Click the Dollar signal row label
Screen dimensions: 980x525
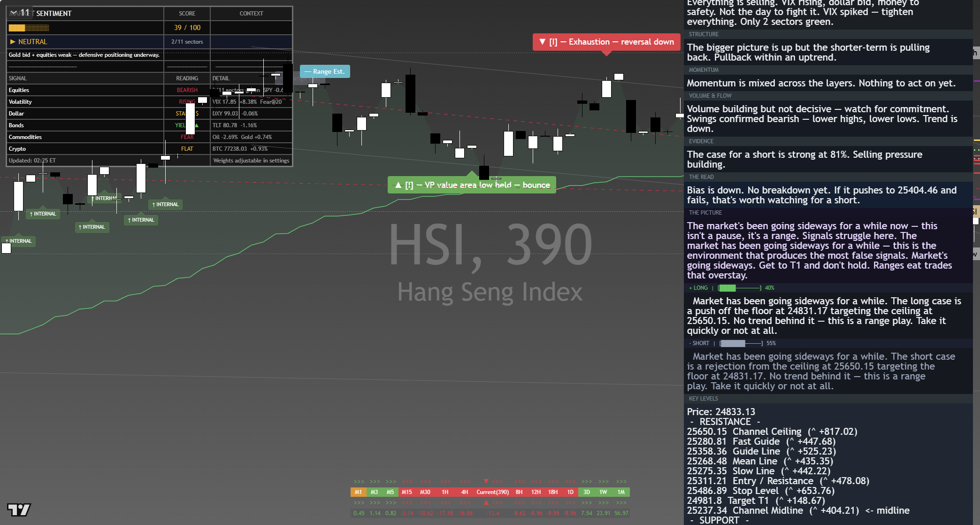coord(16,114)
